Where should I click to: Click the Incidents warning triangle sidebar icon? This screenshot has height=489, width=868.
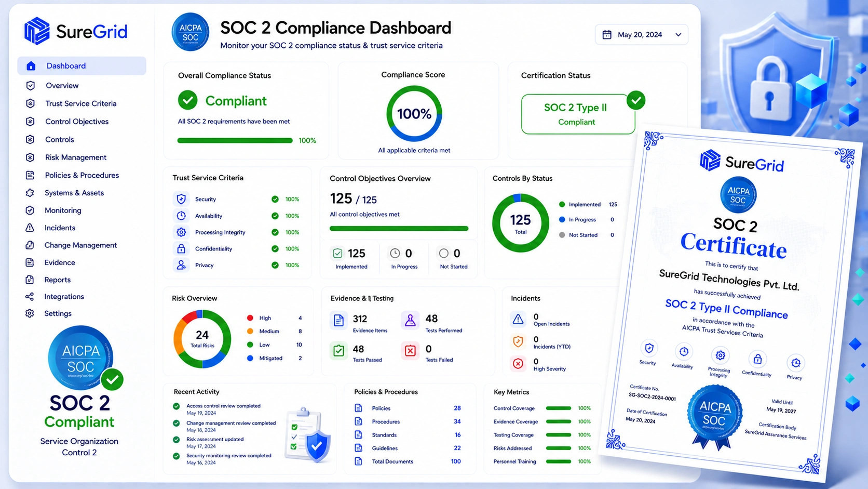[30, 228]
